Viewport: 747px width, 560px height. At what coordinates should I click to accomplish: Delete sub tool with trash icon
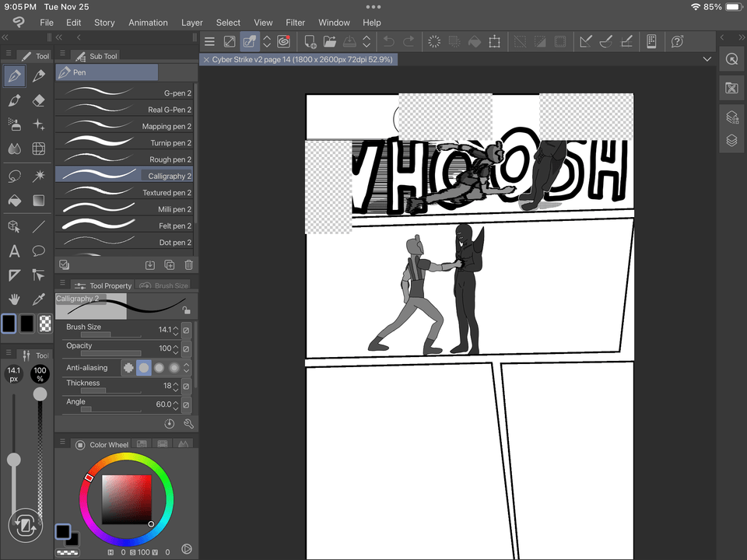[x=188, y=265]
